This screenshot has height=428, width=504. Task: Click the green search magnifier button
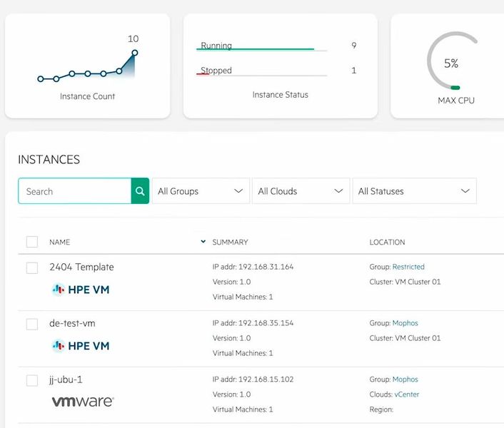coord(140,191)
